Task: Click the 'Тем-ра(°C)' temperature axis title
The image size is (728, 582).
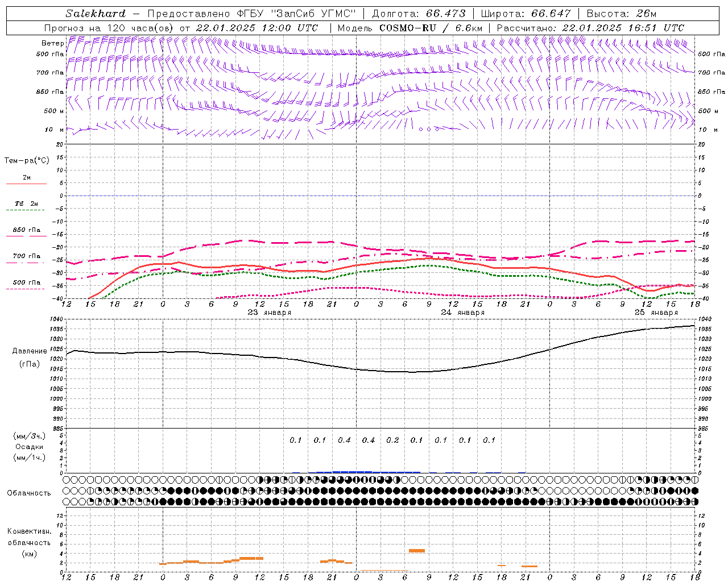Action: tap(27, 161)
